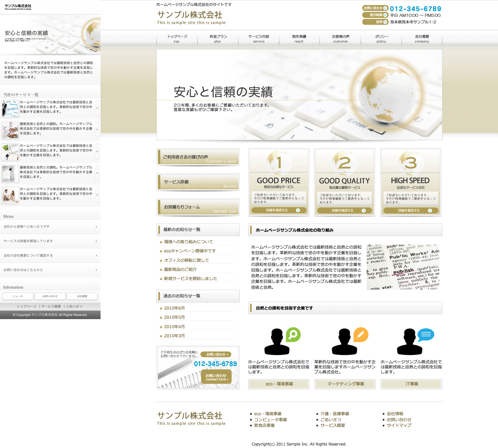Open the 会社概要 company nav tab
The image size is (498, 448).
click(x=422, y=39)
